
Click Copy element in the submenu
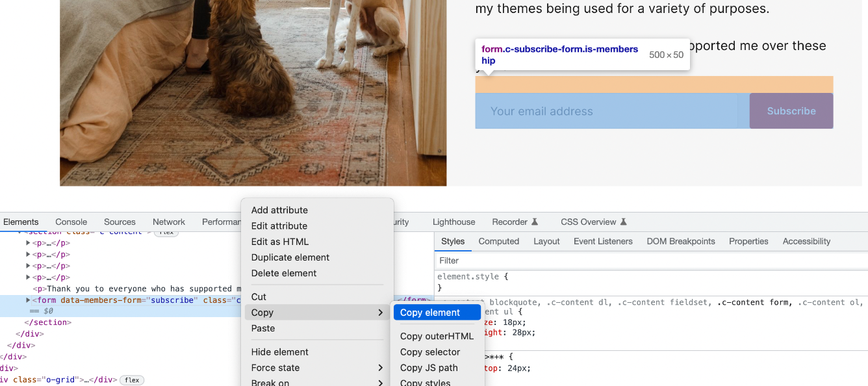coord(437,313)
